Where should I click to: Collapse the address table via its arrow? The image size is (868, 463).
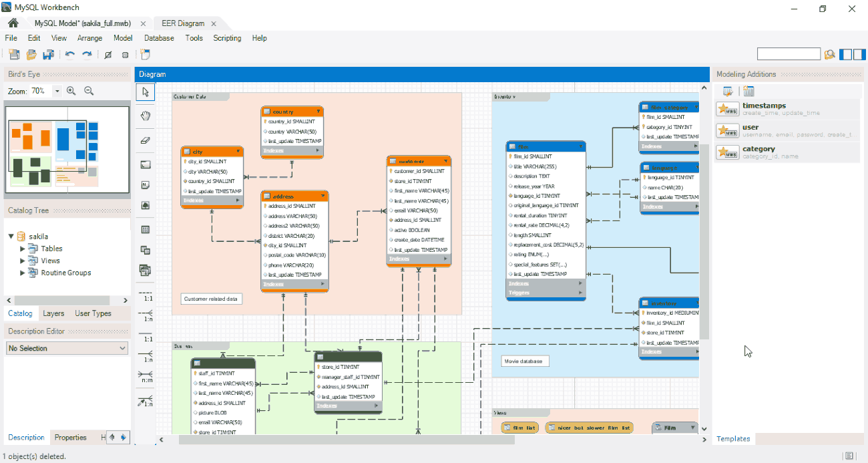click(323, 196)
